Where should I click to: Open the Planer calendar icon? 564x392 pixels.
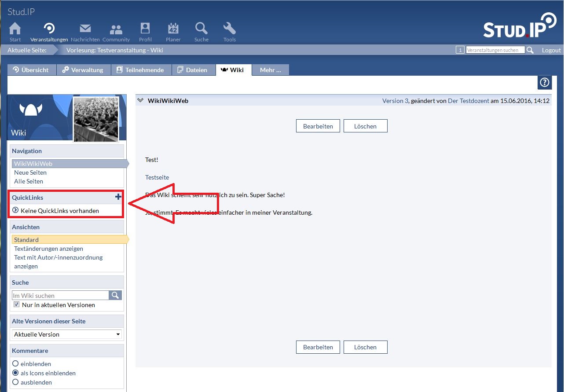coord(173,29)
